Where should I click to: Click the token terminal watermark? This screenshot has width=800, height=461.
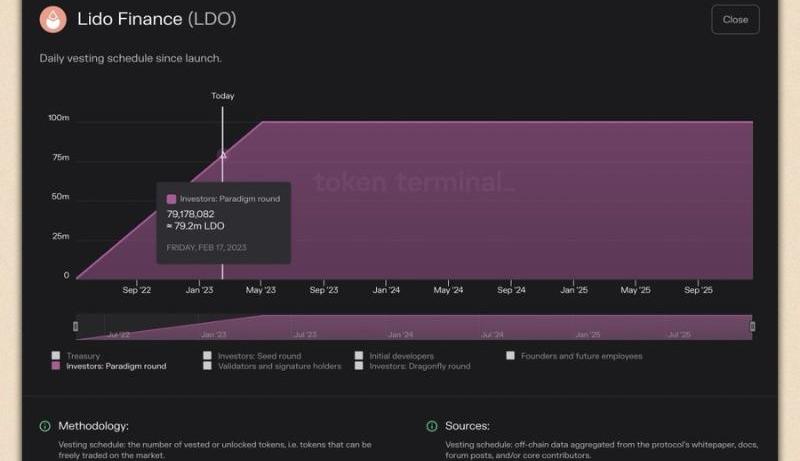[414, 182]
